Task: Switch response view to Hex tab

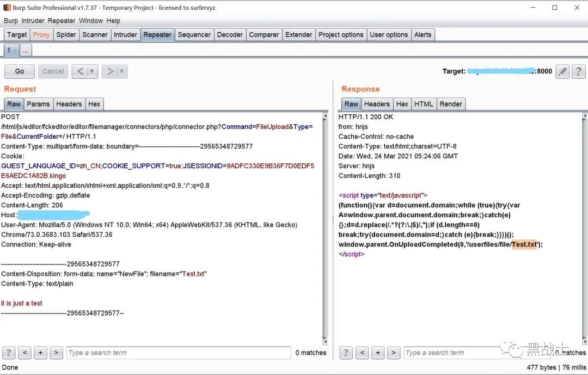Action: pos(402,104)
